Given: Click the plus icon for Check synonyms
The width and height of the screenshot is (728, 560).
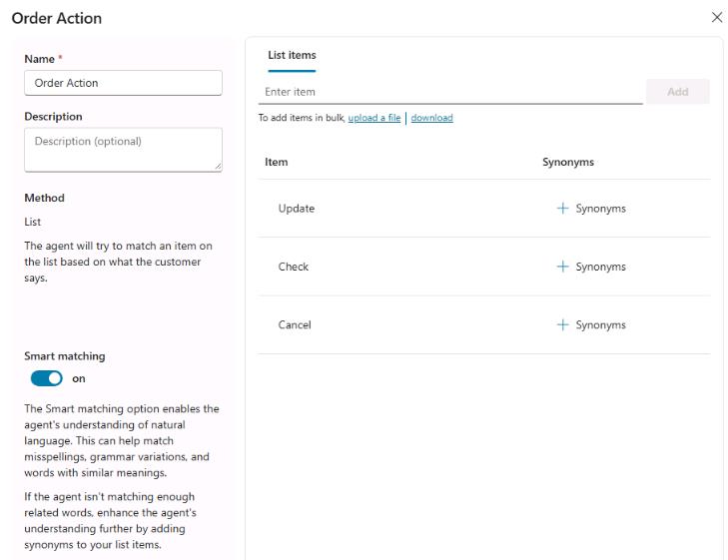Looking at the screenshot, I should (x=562, y=267).
